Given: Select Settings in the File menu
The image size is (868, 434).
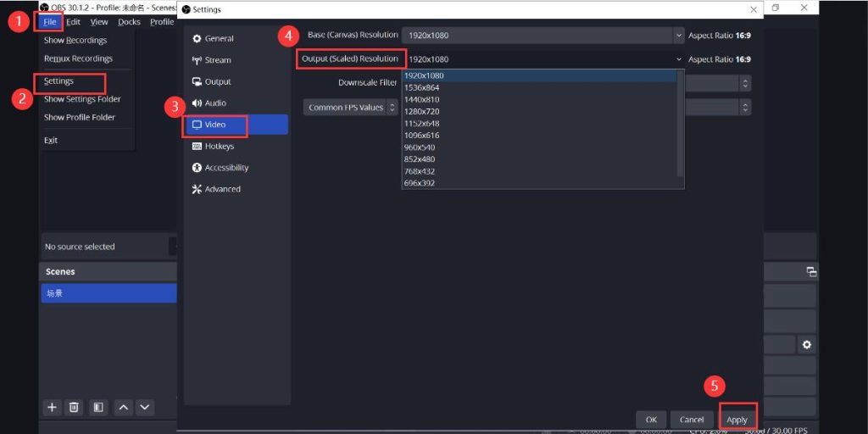Looking at the screenshot, I should [x=58, y=81].
